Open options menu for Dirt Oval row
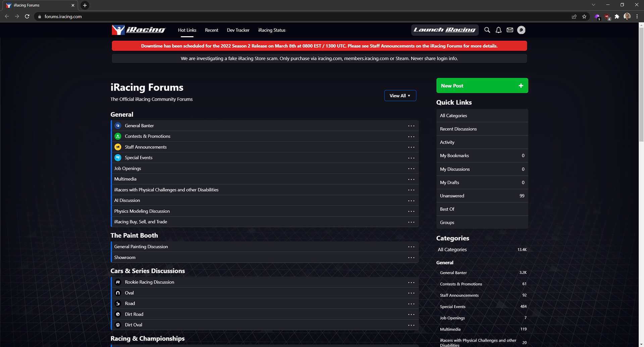 [411, 325]
